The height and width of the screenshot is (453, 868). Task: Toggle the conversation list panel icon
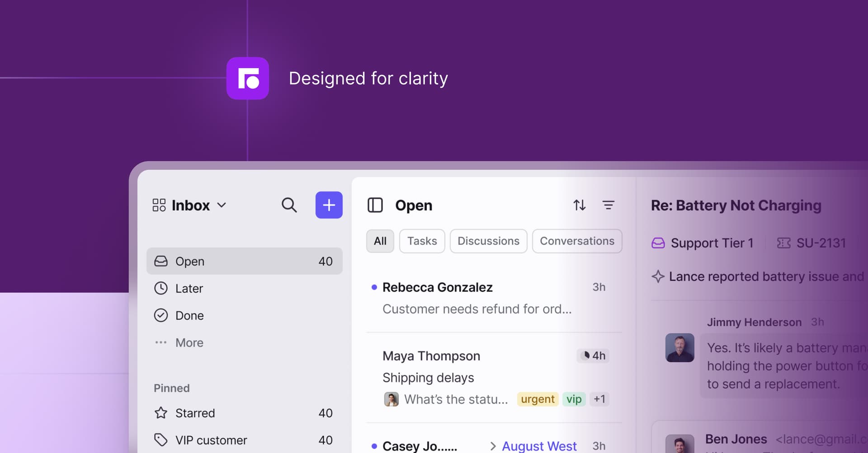coord(375,205)
